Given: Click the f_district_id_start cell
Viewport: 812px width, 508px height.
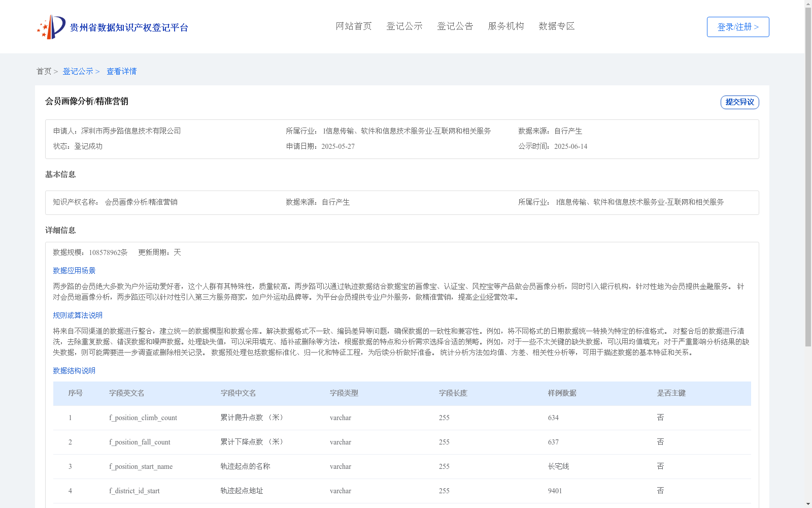Looking at the screenshot, I should [x=134, y=491].
